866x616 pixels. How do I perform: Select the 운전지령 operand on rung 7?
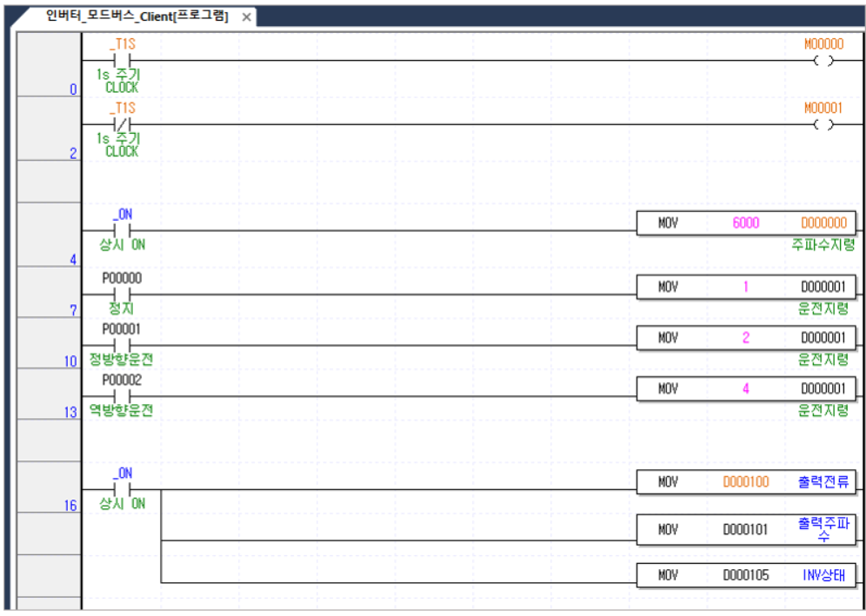tap(823, 288)
